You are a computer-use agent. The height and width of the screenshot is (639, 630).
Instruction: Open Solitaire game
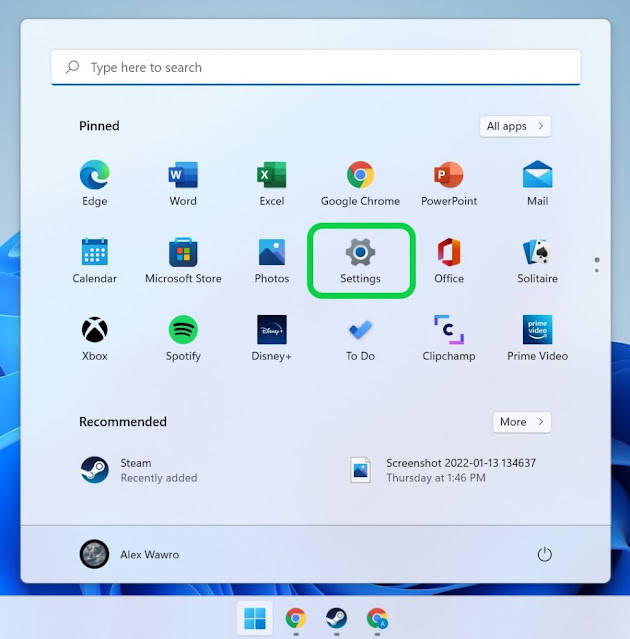coord(537,261)
